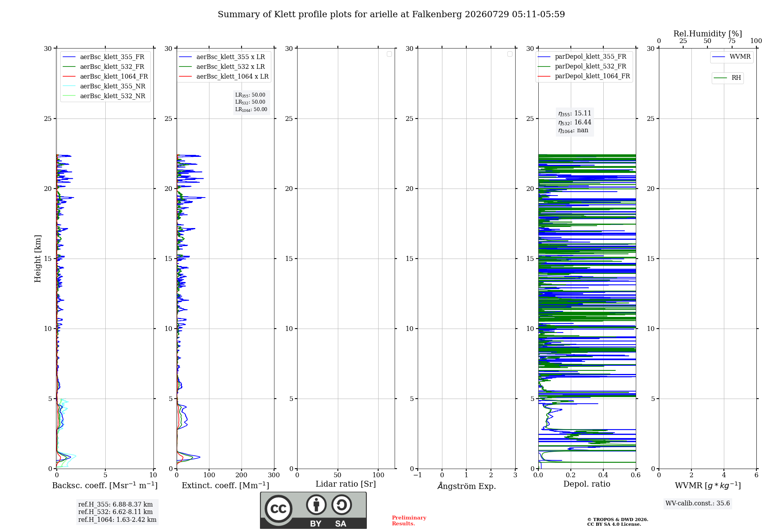Click the red parDepol_klett_1064_FR legend entry
This screenshot has height=532, width=783.
click(x=584, y=76)
